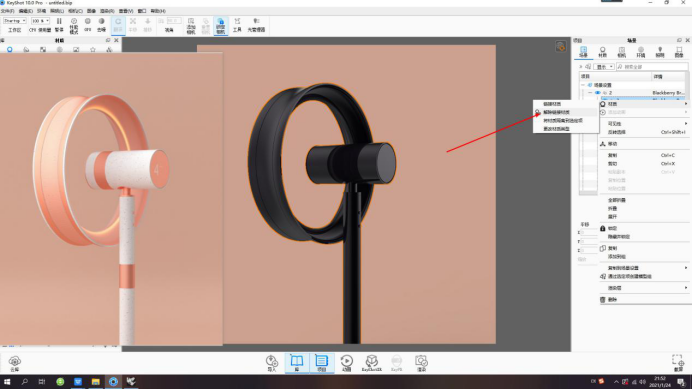
Task: Switch to the Image tab in Project panel
Action: (679, 52)
